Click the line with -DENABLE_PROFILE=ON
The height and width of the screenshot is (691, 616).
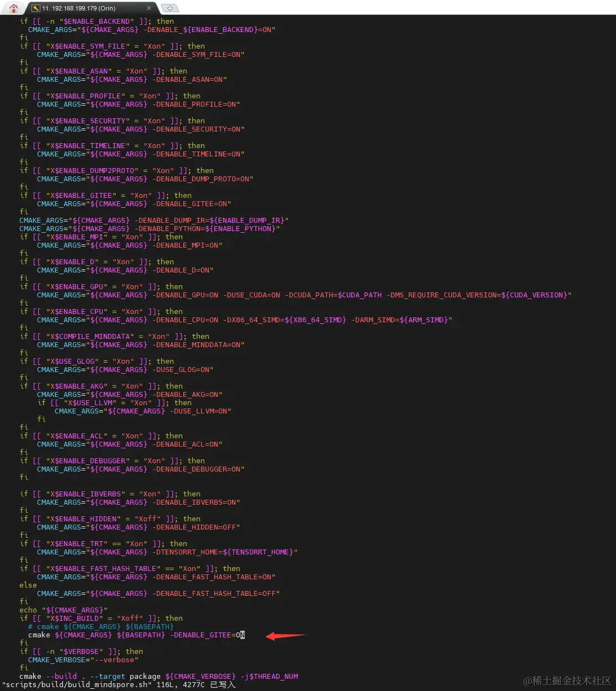[x=138, y=104]
